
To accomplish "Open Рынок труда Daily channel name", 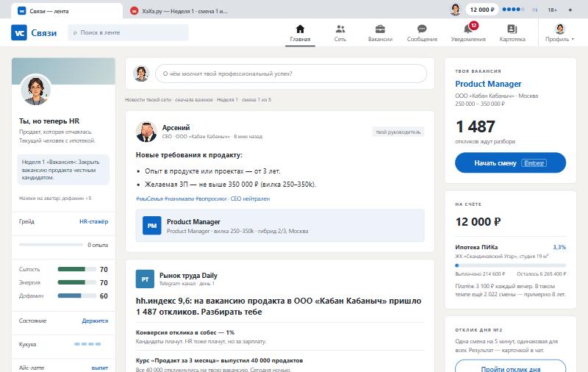I will tap(188, 276).
